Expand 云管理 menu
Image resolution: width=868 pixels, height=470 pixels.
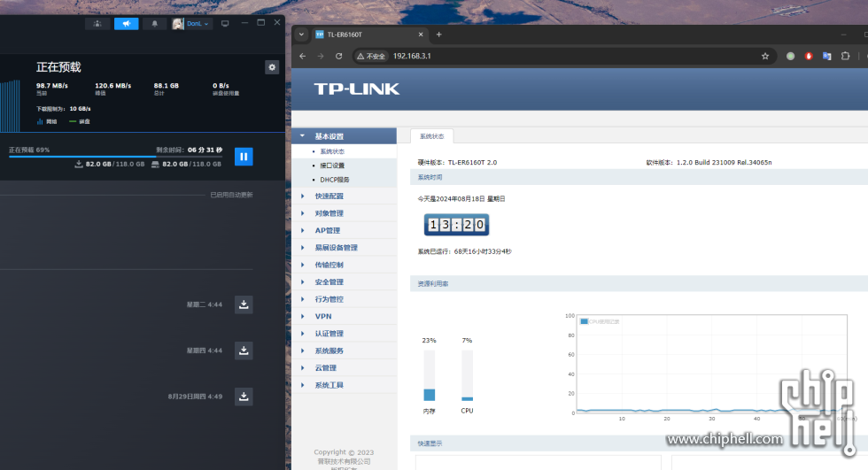(345, 367)
